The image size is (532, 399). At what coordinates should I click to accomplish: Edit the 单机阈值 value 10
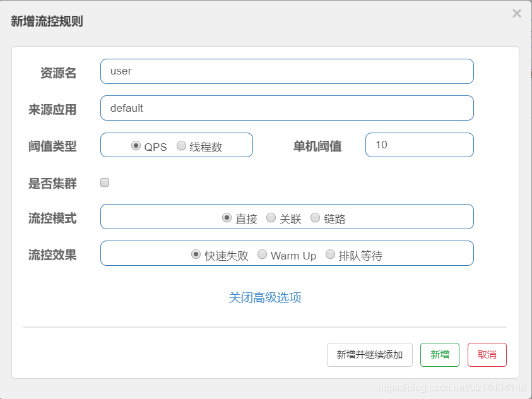(x=419, y=145)
